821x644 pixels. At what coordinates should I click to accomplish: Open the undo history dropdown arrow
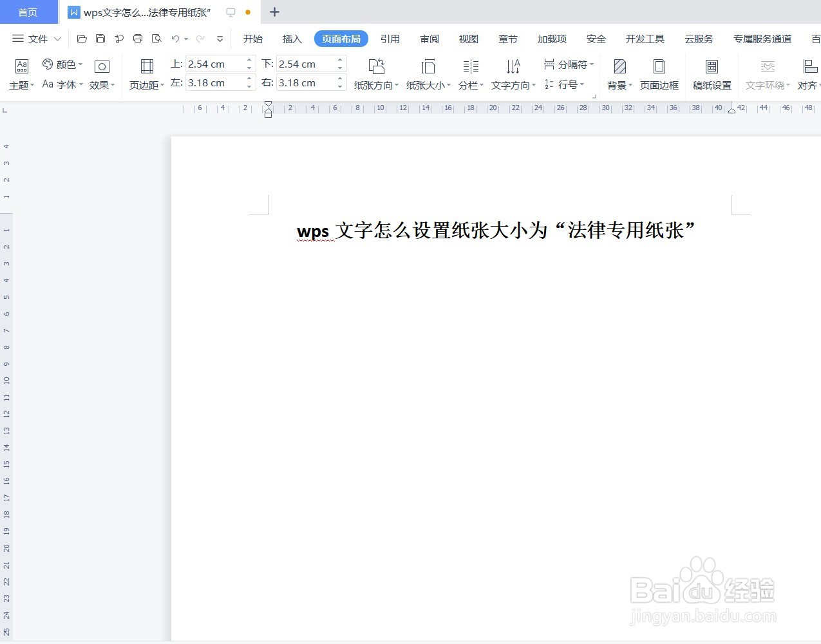pos(186,39)
